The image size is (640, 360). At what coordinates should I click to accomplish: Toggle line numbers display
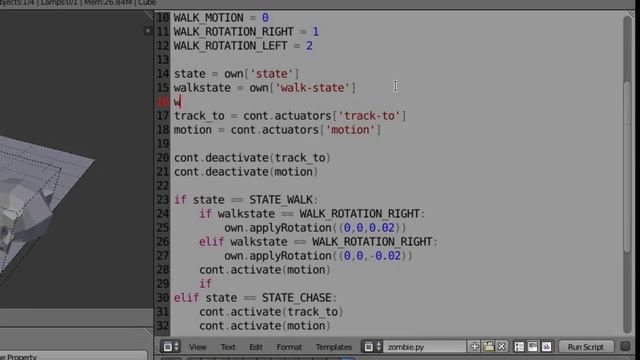tap(519, 347)
